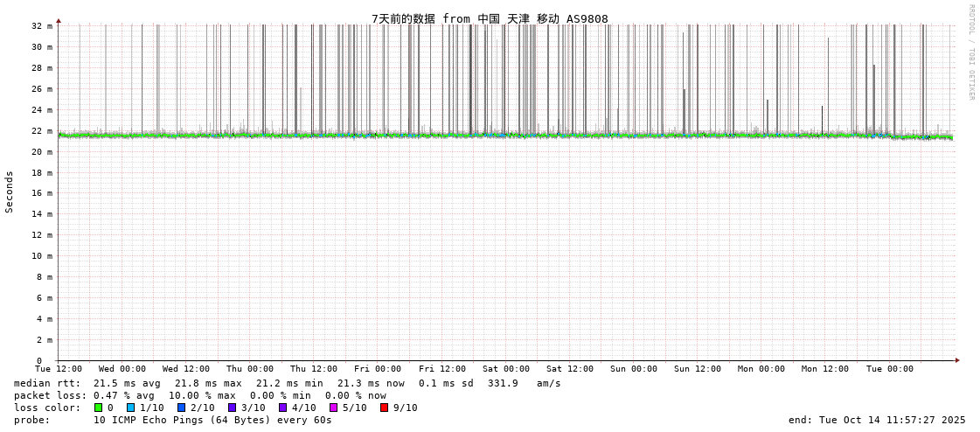Pick the violet 4/10 loss color swatch
This screenshot has width=980, height=432.
[x=282, y=408]
